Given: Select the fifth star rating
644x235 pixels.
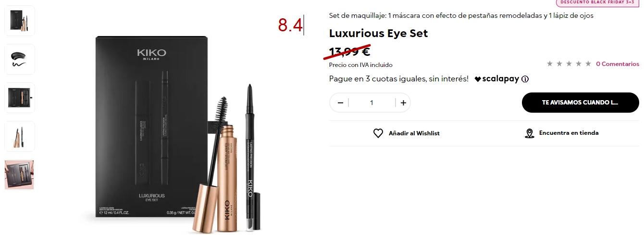Looking at the screenshot, I should [588, 64].
